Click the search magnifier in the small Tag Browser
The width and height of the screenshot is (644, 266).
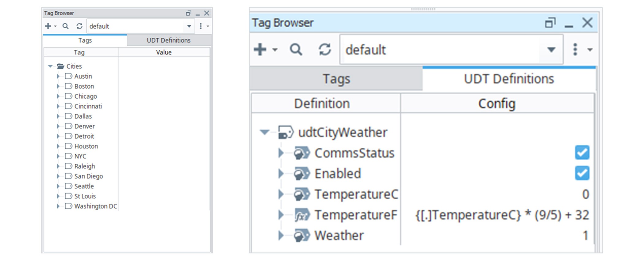click(65, 26)
